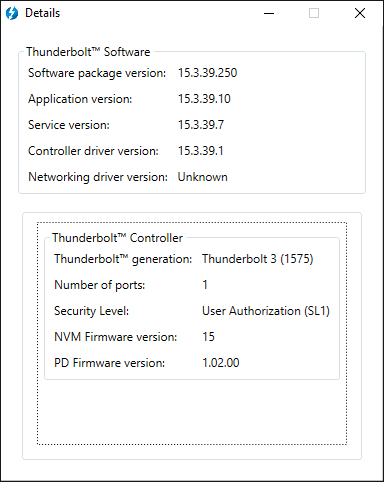The height and width of the screenshot is (482, 384).
Task: Click the PD Firmware version value 1.02.00
Action: [221, 363]
